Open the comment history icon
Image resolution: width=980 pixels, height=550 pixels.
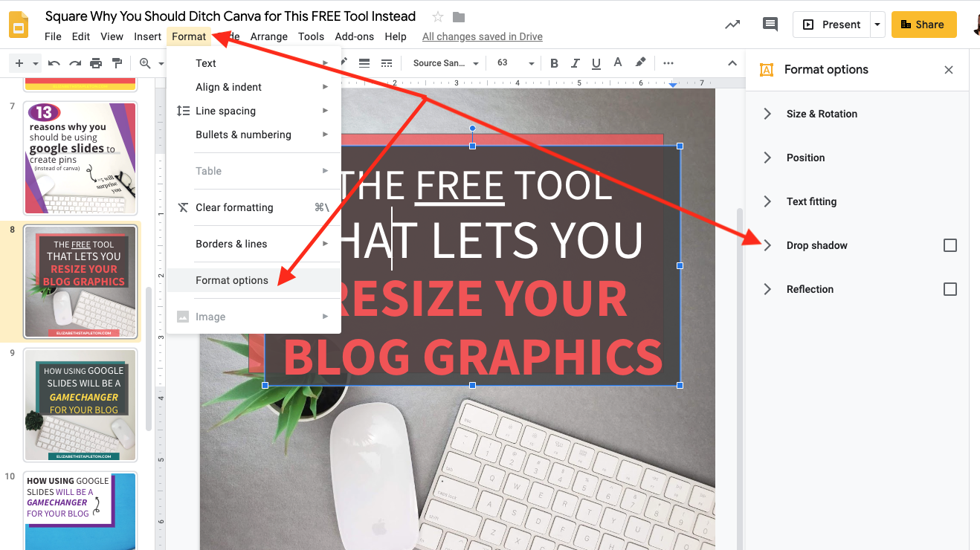(x=770, y=25)
